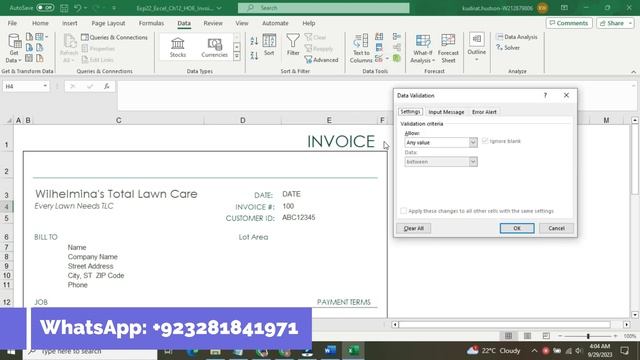Open Advanced filter options
Viewport: 640px width, 360px height.
[x=322, y=60]
